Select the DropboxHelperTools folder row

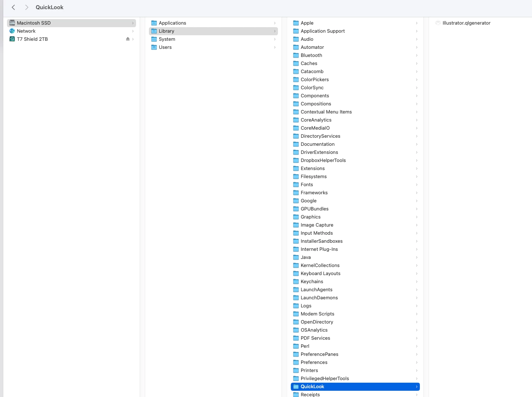point(355,160)
